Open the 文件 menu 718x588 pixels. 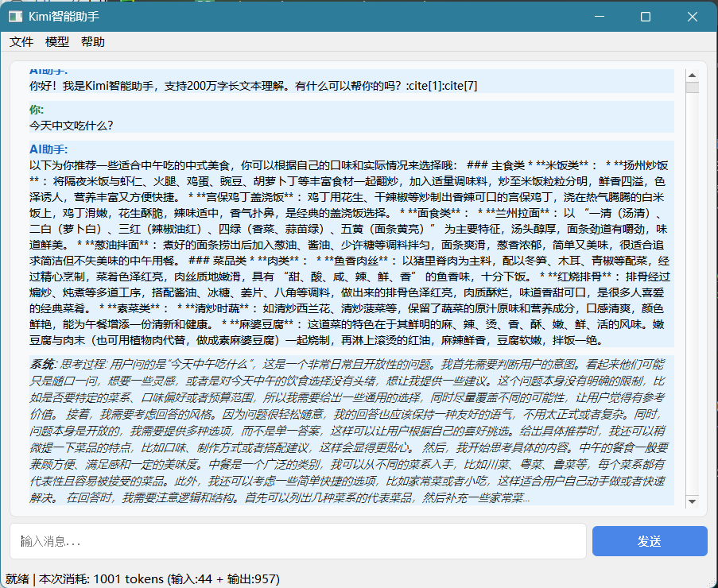click(21, 41)
